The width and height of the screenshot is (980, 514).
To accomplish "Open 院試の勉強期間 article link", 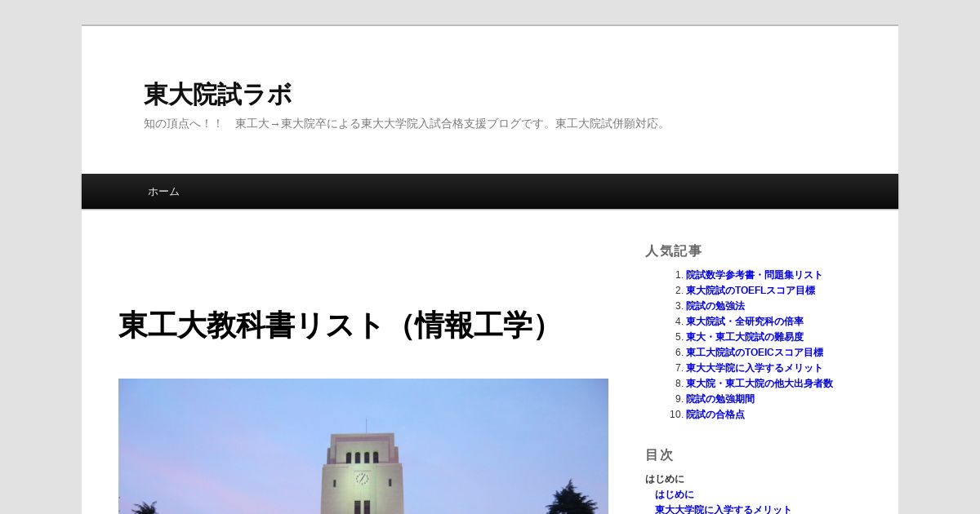I will point(719,399).
